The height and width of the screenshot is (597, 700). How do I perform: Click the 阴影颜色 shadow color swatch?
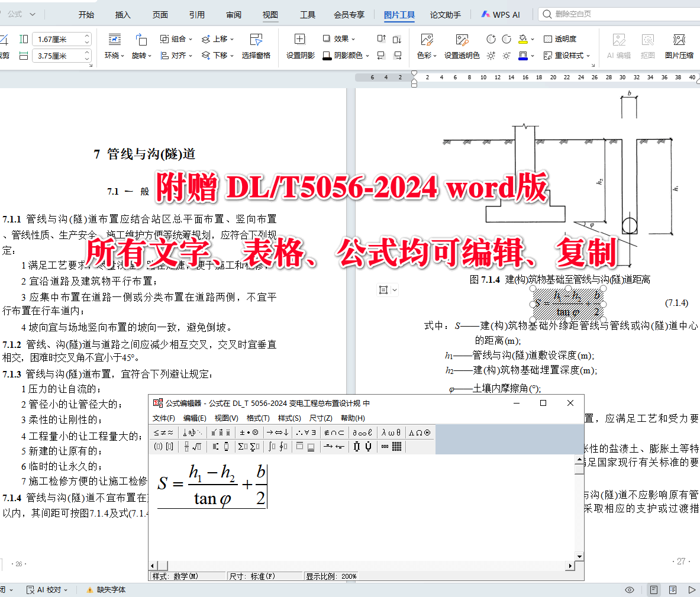(327, 56)
